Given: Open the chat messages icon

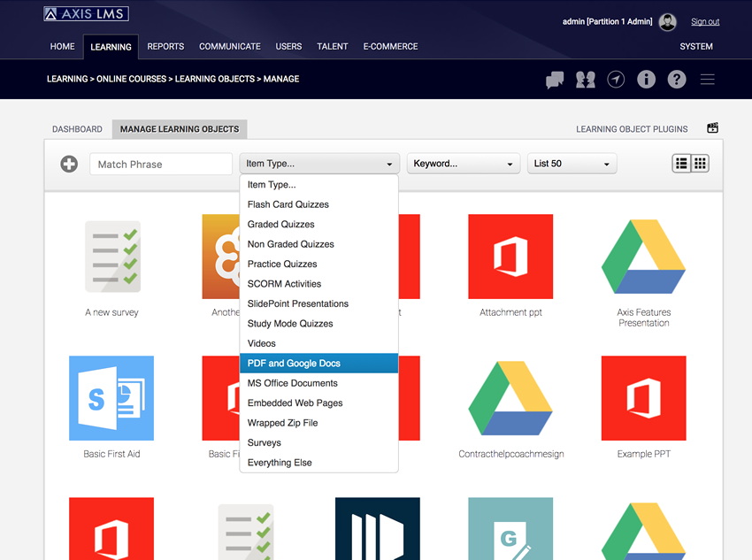Looking at the screenshot, I should 555,80.
